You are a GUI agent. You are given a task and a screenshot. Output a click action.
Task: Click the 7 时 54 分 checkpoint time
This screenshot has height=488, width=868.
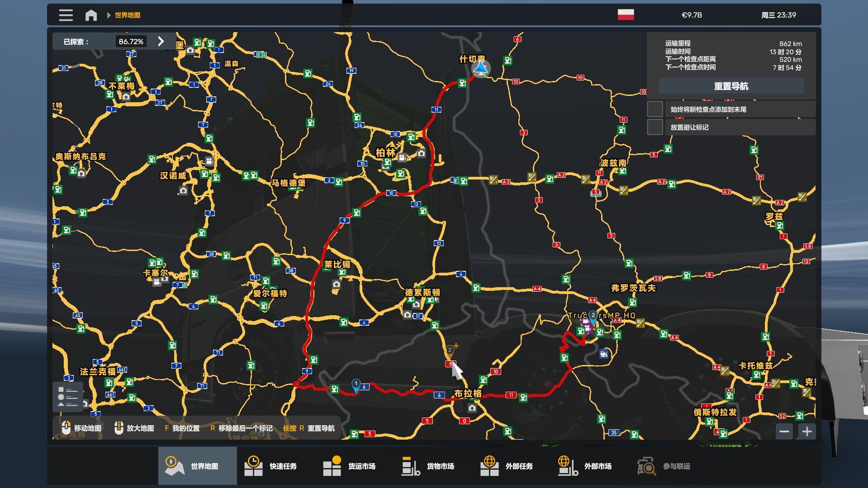point(787,68)
